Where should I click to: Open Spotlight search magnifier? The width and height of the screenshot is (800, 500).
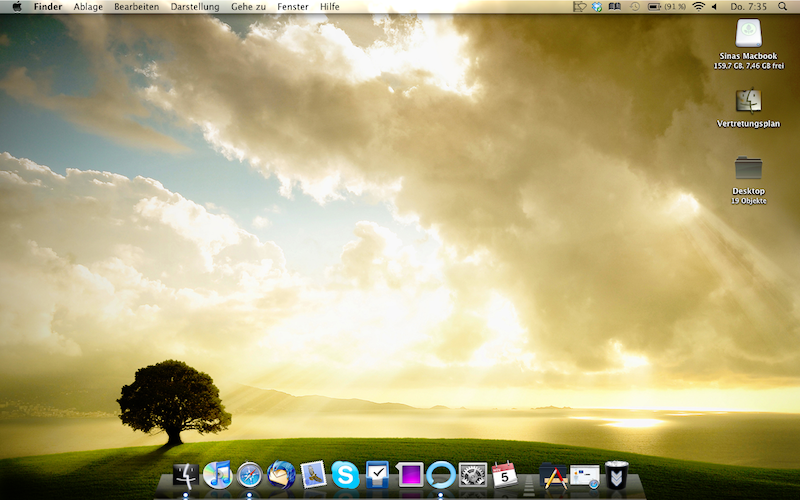click(x=783, y=7)
